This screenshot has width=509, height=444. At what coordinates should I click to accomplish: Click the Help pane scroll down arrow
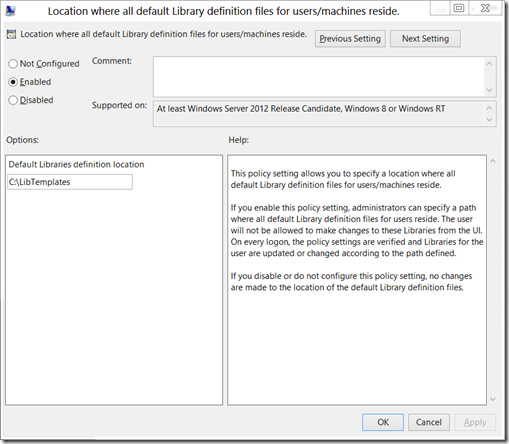pyautogui.click(x=493, y=399)
